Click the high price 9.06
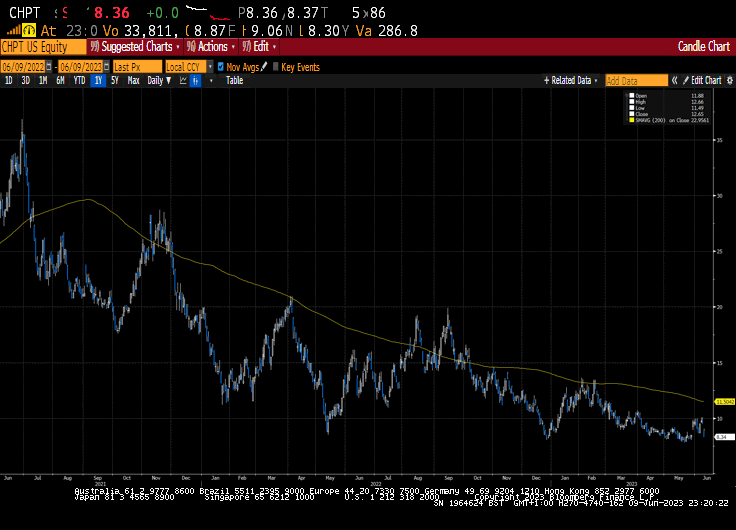The height and width of the screenshot is (530, 736). click(x=267, y=31)
